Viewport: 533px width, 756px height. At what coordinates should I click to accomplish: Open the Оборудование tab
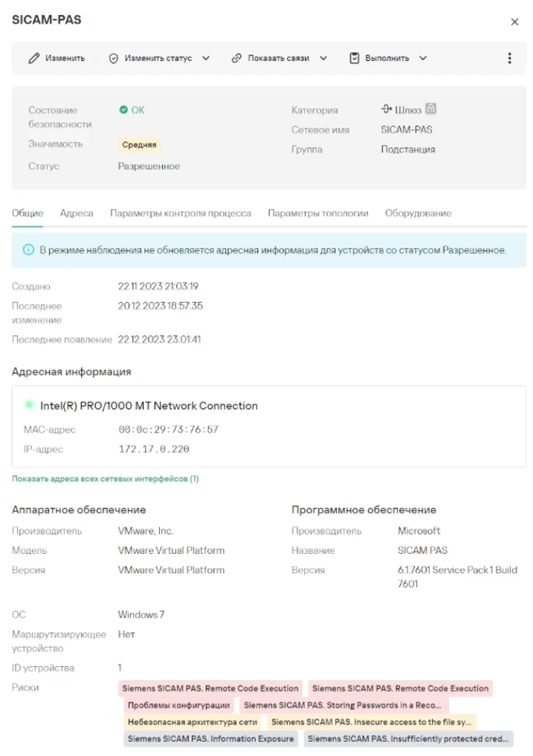coord(418,213)
